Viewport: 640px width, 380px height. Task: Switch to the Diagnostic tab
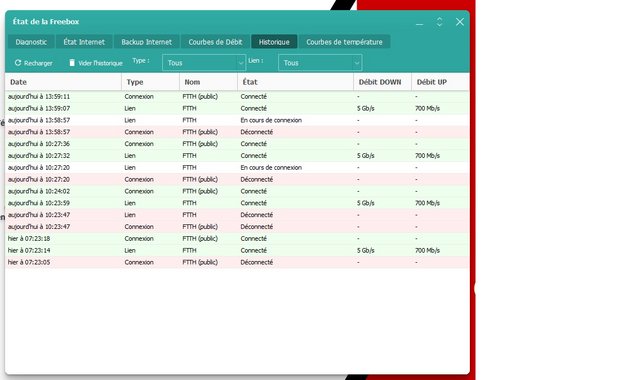(31, 42)
